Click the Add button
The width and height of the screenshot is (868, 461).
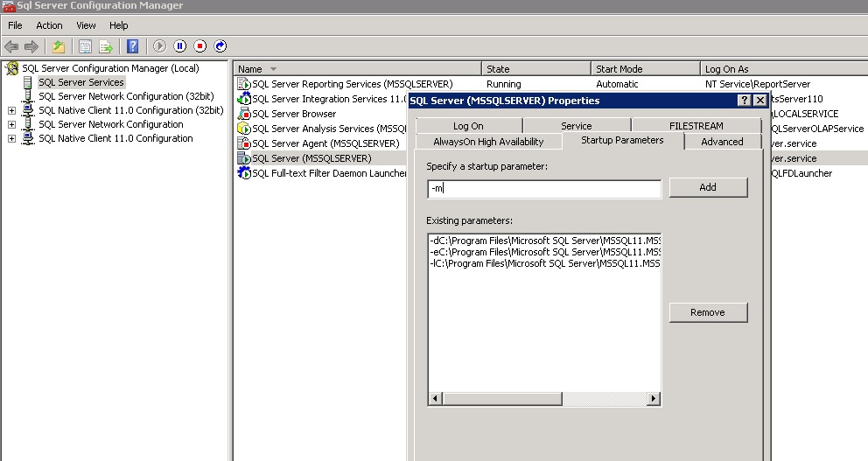point(708,187)
